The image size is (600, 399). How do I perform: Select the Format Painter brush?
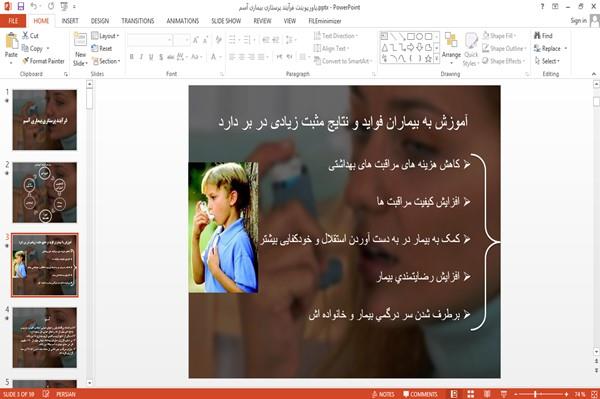[26, 61]
